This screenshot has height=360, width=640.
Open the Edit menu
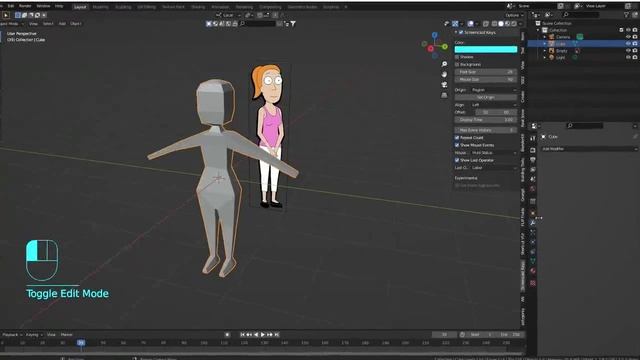tap(11, 6)
